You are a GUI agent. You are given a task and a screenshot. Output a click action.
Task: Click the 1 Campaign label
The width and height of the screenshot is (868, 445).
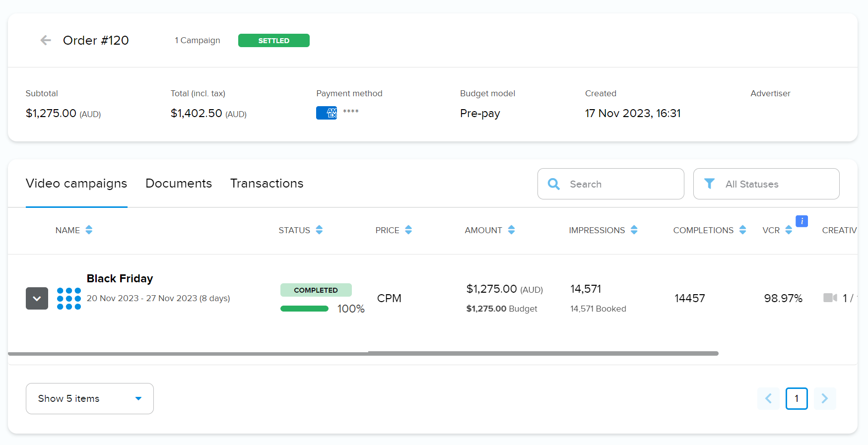click(198, 41)
